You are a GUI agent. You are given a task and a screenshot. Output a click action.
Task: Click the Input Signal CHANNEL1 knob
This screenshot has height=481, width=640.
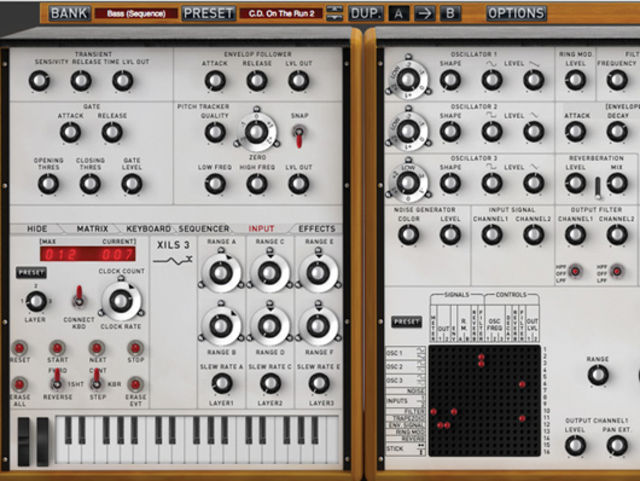coord(492,234)
